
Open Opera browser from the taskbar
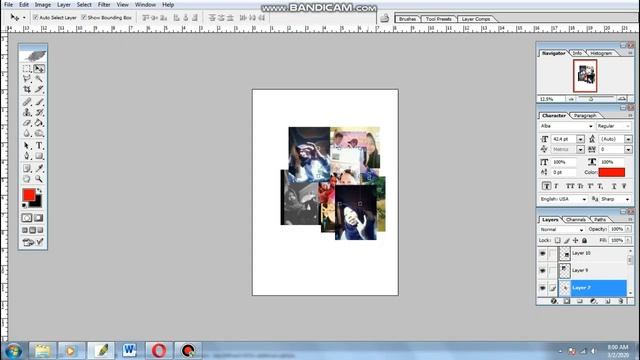(x=159, y=350)
